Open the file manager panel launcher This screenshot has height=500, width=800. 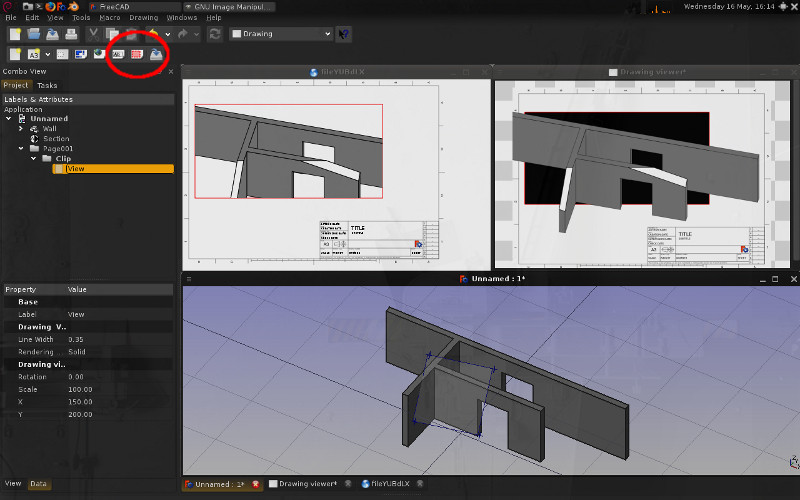(x=28, y=6)
